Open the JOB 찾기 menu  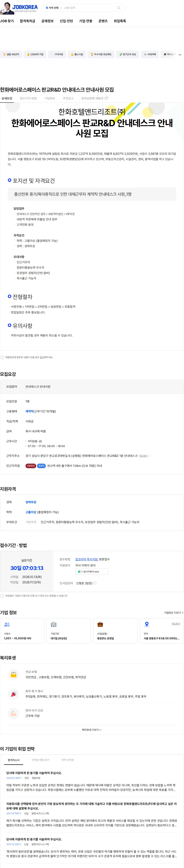[7, 21]
